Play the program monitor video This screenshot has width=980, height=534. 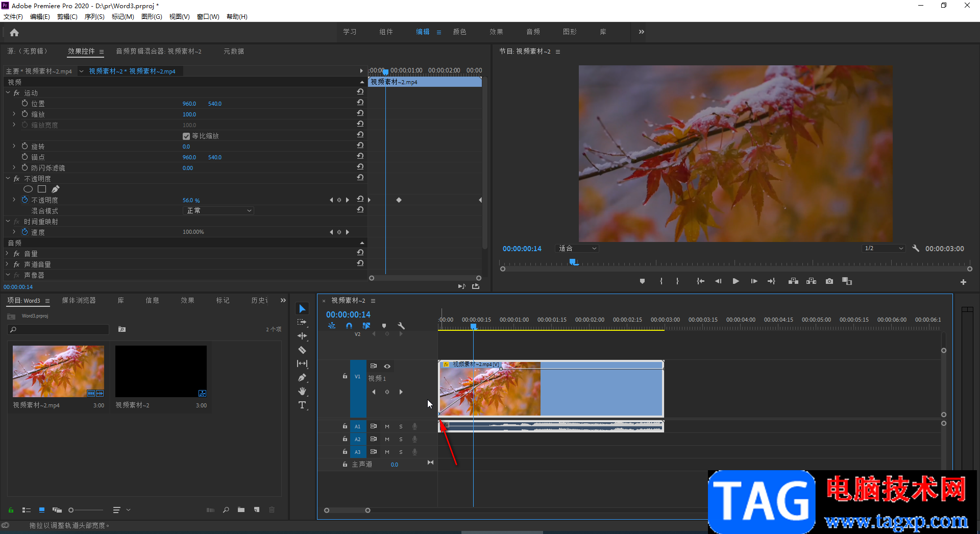point(736,281)
